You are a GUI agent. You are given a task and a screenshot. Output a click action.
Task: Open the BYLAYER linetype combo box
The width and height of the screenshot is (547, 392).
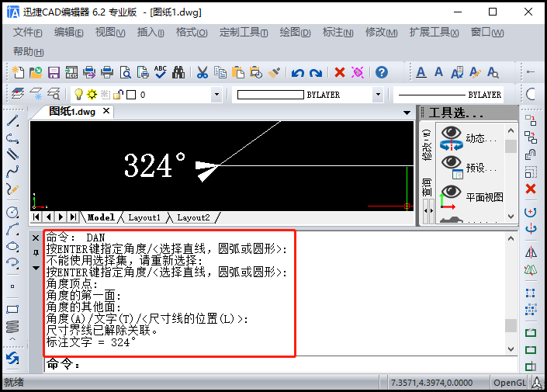448,95
